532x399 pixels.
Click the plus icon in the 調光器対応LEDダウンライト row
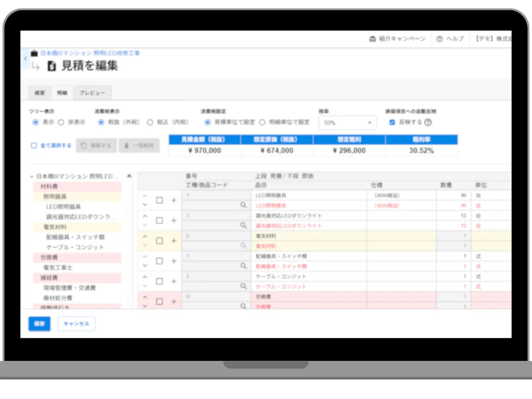(x=174, y=221)
